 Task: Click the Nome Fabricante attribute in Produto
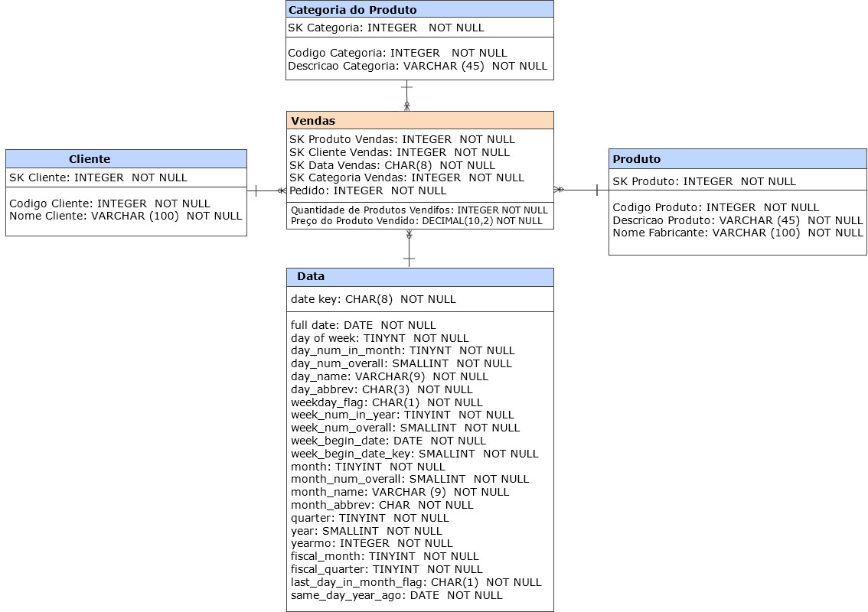737,233
